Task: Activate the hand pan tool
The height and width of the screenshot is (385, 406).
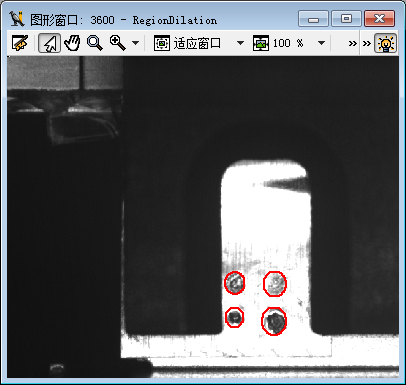Action: tap(72, 43)
